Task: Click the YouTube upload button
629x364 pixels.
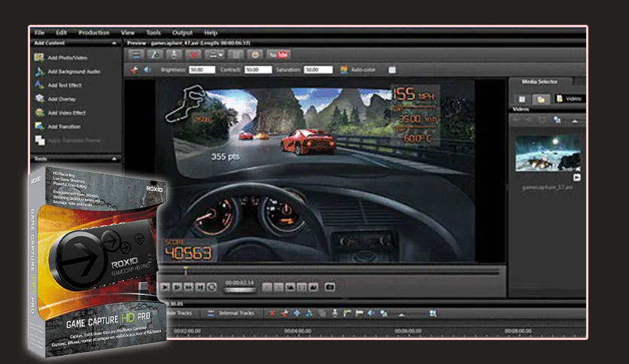Action: 278,54
